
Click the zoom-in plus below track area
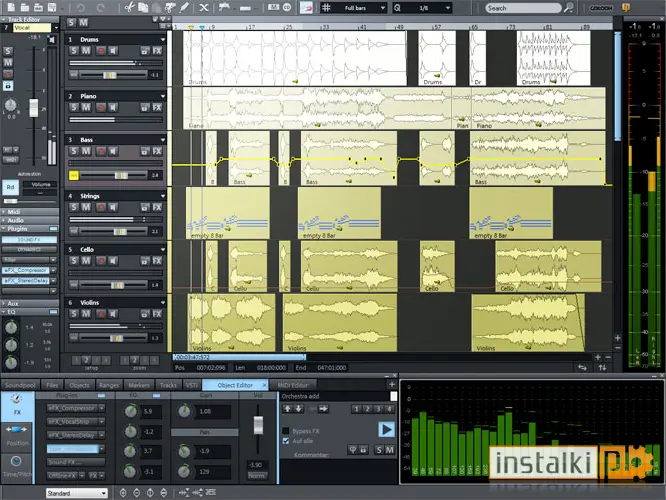(598, 357)
